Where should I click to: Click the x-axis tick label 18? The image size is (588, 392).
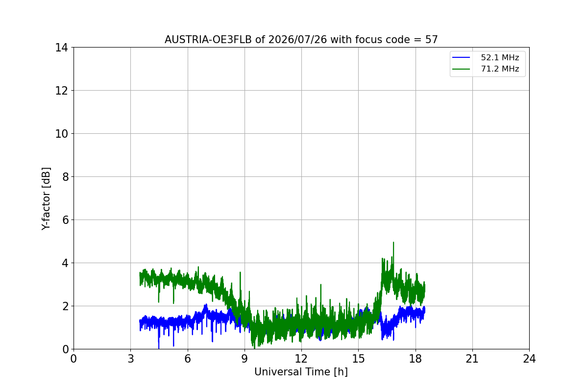416,359
